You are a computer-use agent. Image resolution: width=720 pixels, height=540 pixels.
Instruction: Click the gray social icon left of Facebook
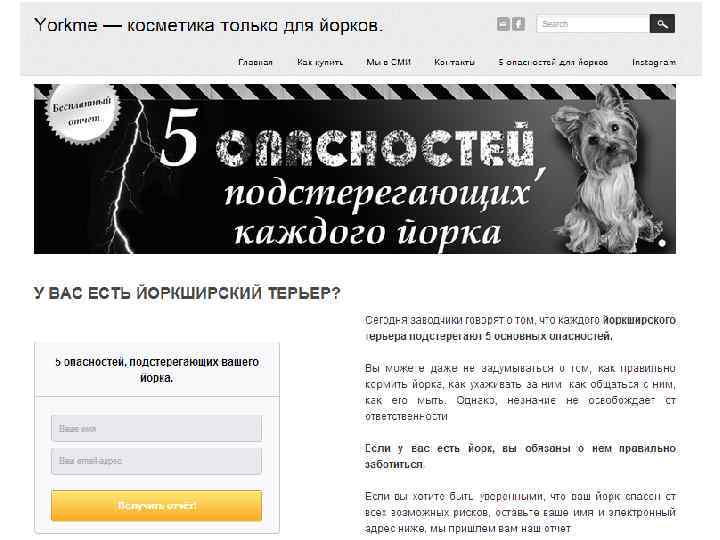pyautogui.click(x=503, y=24)
